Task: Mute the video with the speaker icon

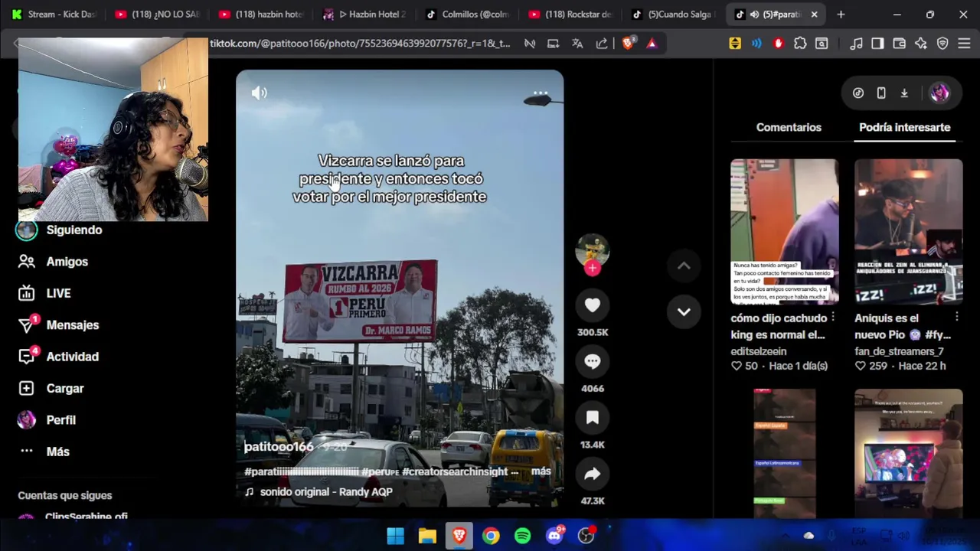Action: click(260, 93)
